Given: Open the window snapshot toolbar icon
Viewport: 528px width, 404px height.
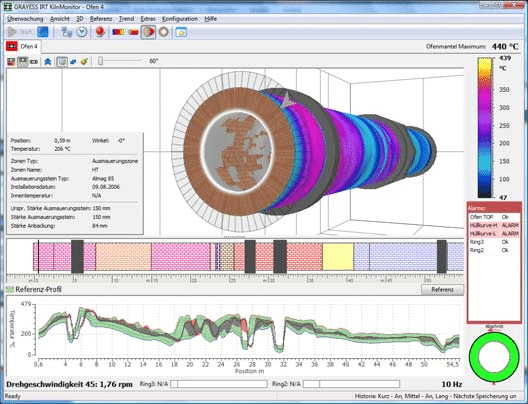Looking at the screenshot, I should pos(181,32).
